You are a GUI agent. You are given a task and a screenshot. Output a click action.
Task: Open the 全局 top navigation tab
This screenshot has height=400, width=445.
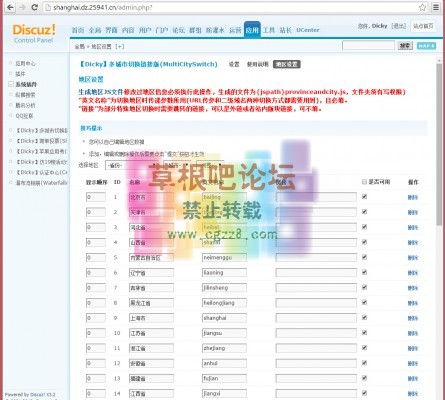pyautogui.click(x=95, y=30)
